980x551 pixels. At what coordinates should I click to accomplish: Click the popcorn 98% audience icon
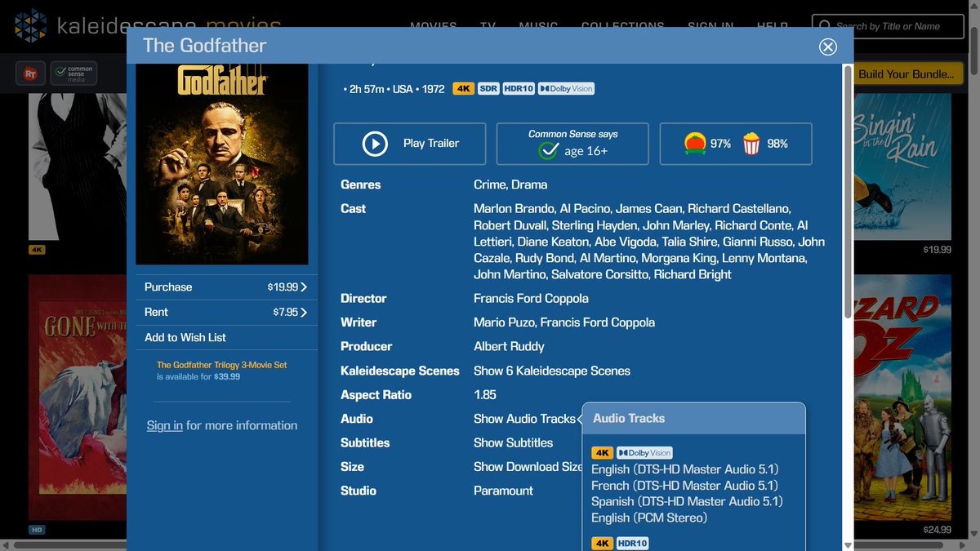click(x=751, y=144)
